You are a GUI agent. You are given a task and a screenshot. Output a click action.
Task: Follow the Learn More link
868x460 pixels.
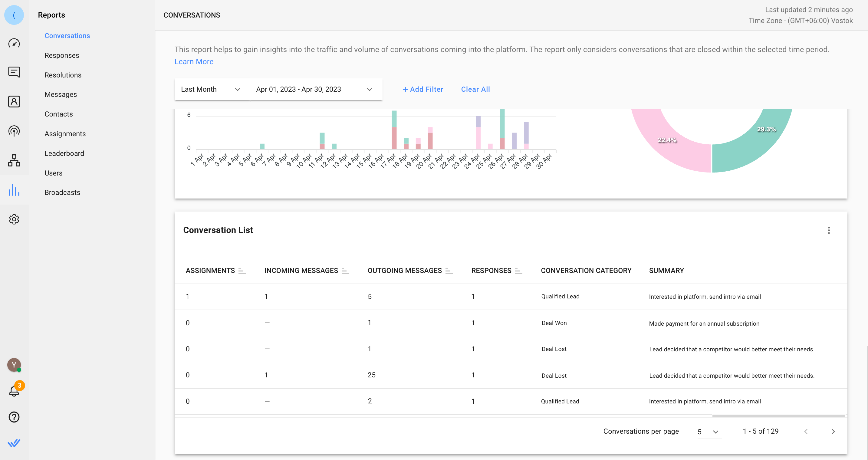click(194, 62)
